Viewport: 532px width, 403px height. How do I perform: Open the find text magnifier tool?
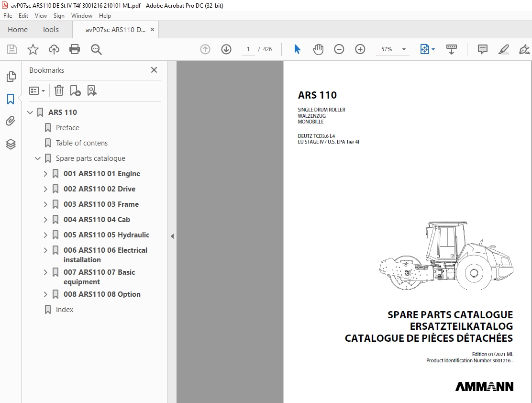[x=96, y=49]
